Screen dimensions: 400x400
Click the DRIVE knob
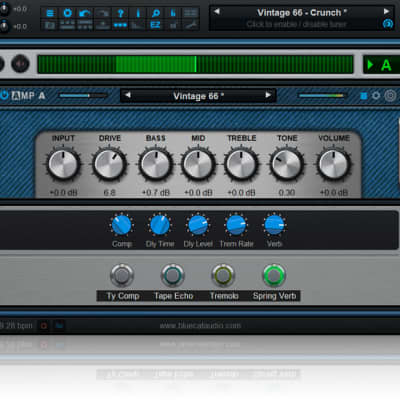[109, 164]
